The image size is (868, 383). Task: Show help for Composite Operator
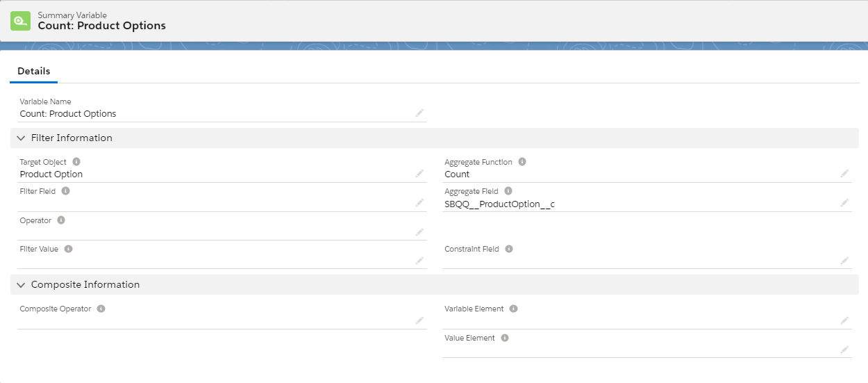coord(101,309)
